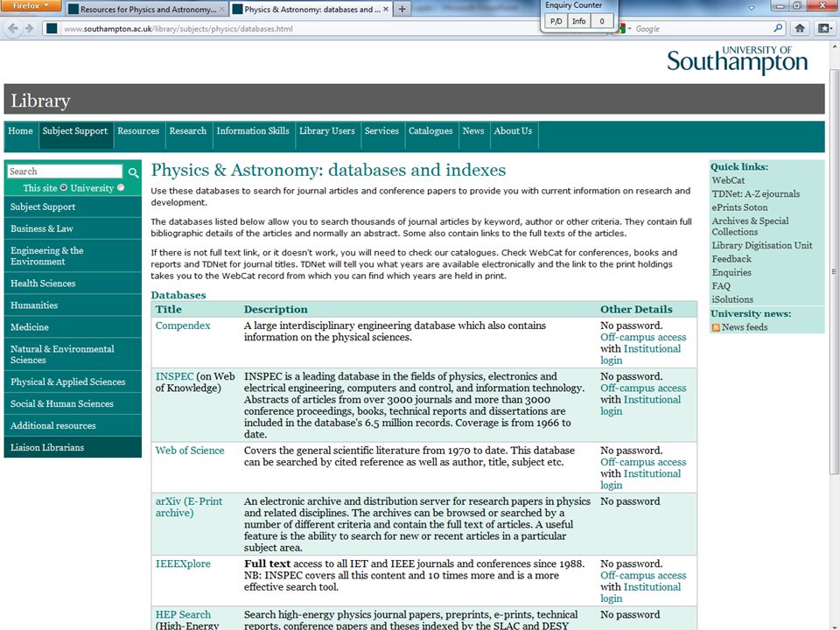
Task: Click the browser search magnifier icon
Action: pos(778,28)
